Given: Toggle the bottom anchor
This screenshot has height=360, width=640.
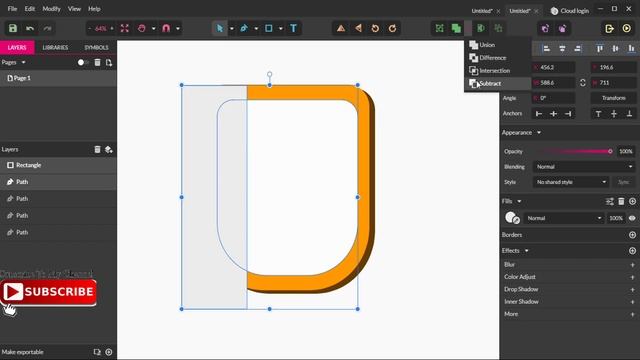Looking at the screenshot, I should [629, 113].
